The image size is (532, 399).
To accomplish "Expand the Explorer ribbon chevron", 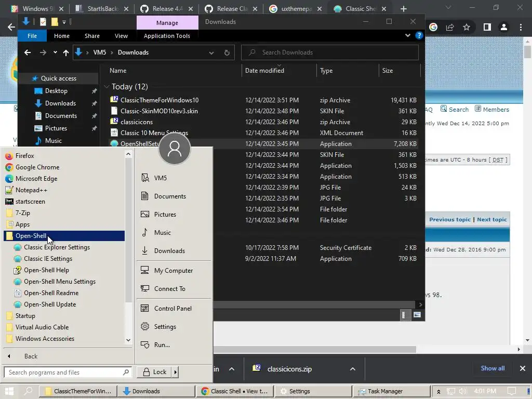I will click(x=407, y=36).
